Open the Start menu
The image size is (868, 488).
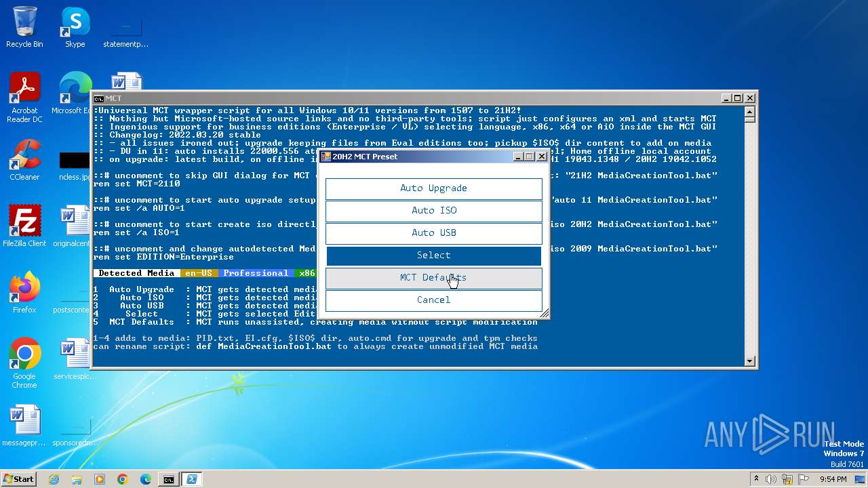coord(19,479)
